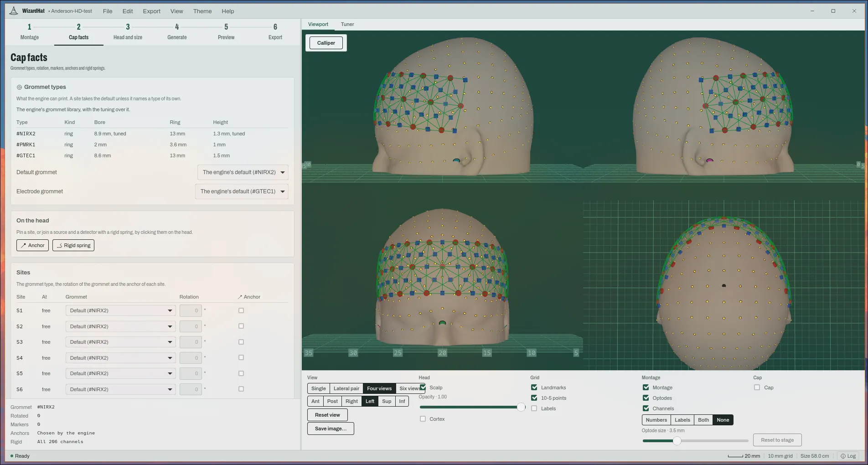Go to step 3 Head and size
The image size is (868, 465).
tap(128, 32)
